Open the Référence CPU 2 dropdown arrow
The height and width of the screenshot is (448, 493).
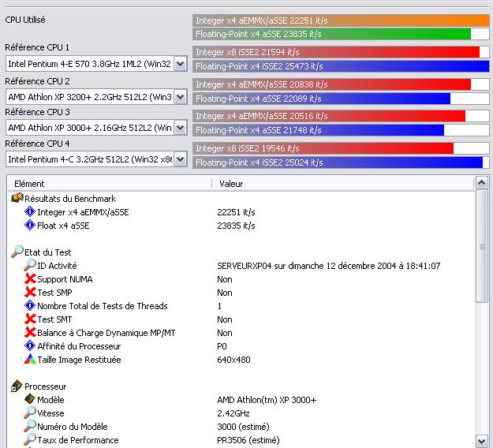(x=180, y=97)
